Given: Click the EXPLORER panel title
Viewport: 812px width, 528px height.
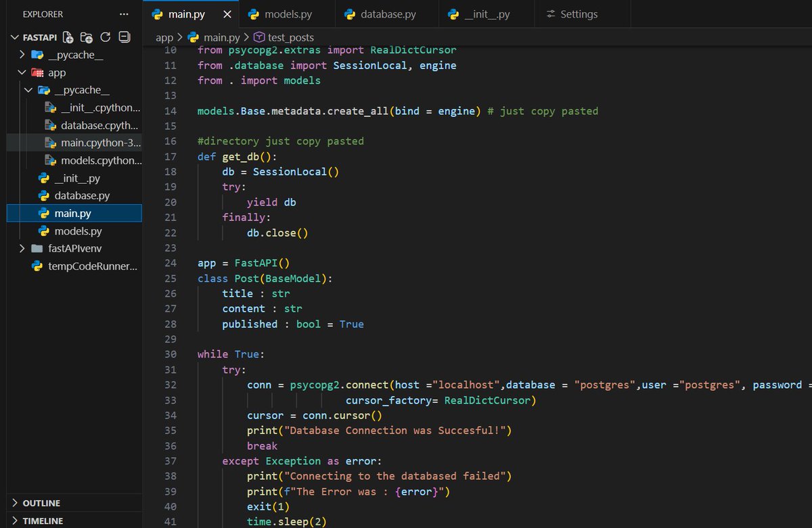Looking at the screenshot, I should coord(43,14).
